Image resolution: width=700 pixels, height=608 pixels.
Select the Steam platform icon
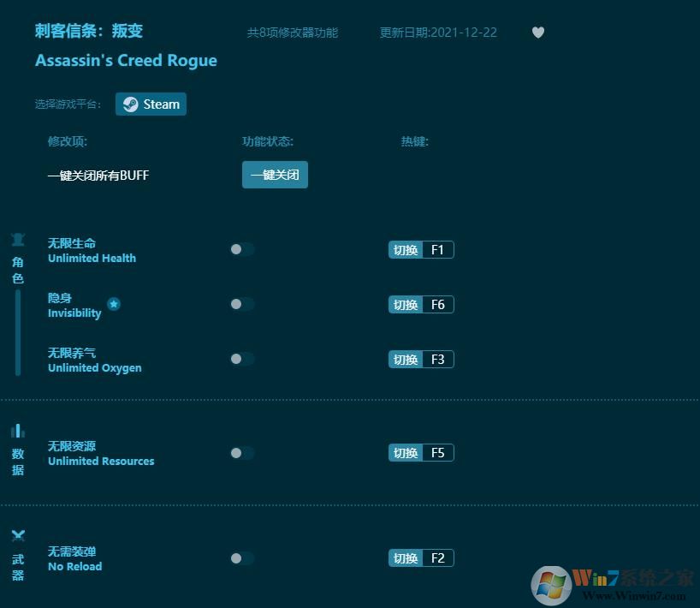click(x=130, y=104)
